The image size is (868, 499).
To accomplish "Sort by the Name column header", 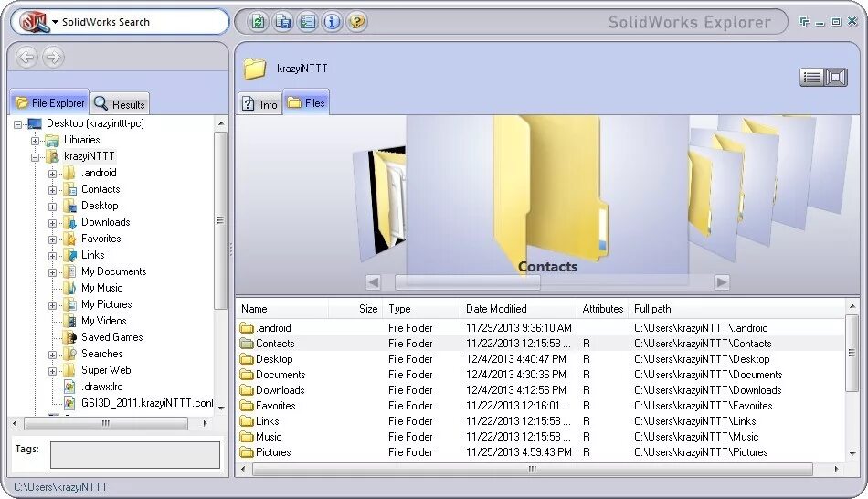I will tap(283, 309).
